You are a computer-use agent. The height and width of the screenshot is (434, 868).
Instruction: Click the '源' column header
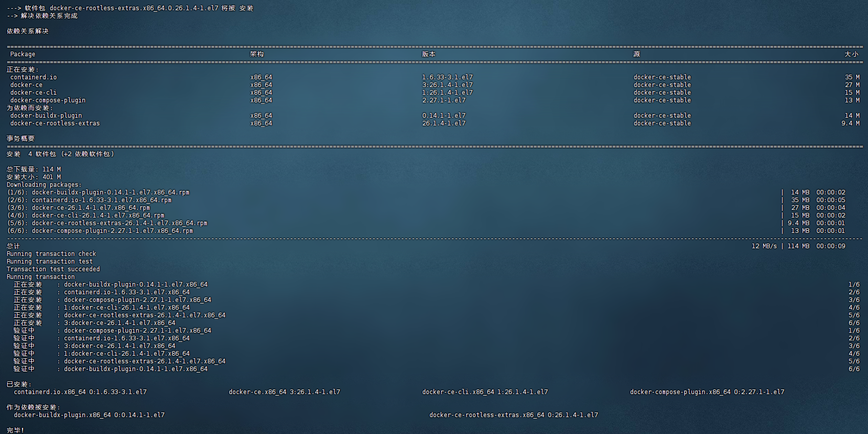pyautogui.click(x=637, y=54)
